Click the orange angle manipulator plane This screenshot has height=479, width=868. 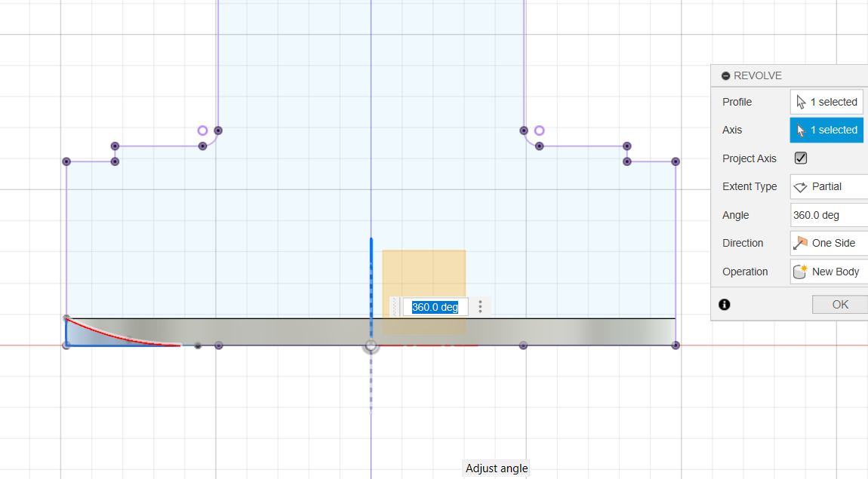(423, 273)
